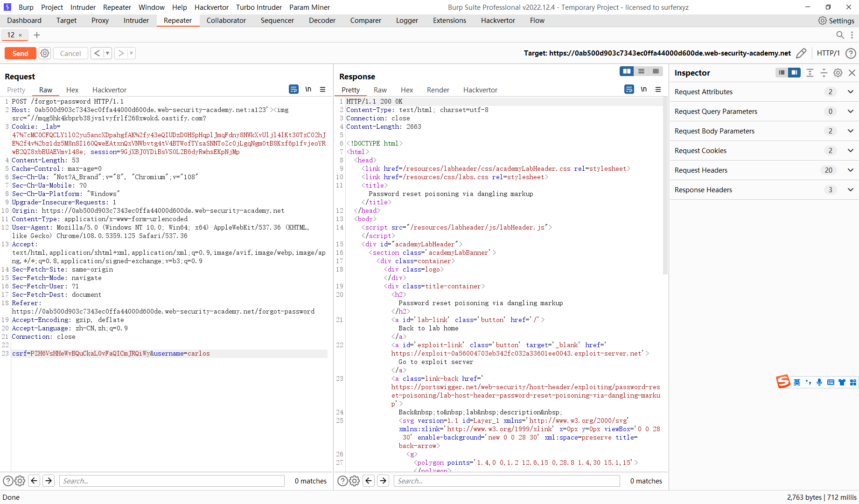Image resolution: width=859 pixels, height=504 pixels.
Task: Expand all Inspector sections icon
Action: (x=810, y=73)
